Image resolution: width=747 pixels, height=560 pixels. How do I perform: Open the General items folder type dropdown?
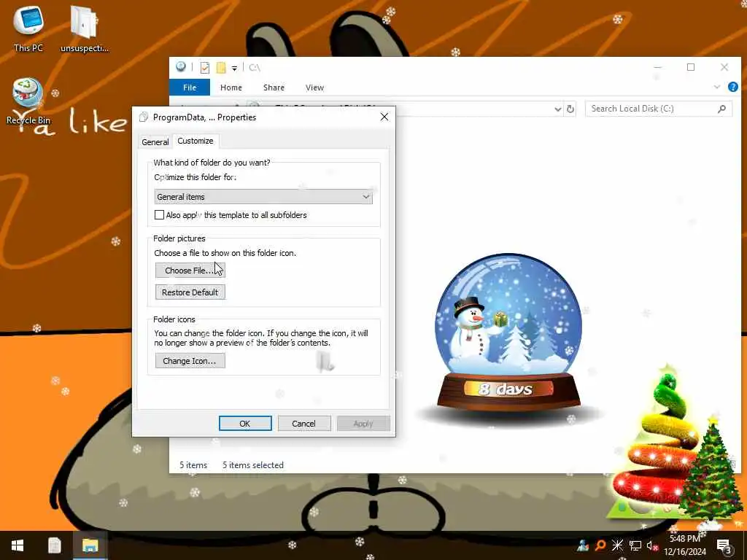263,197
